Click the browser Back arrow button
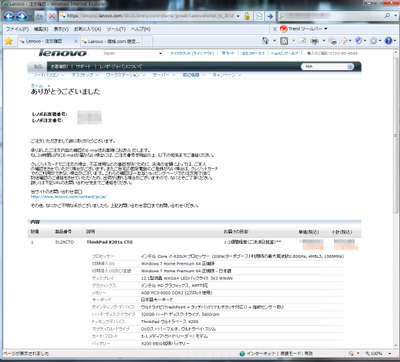 tap(9, 16)
